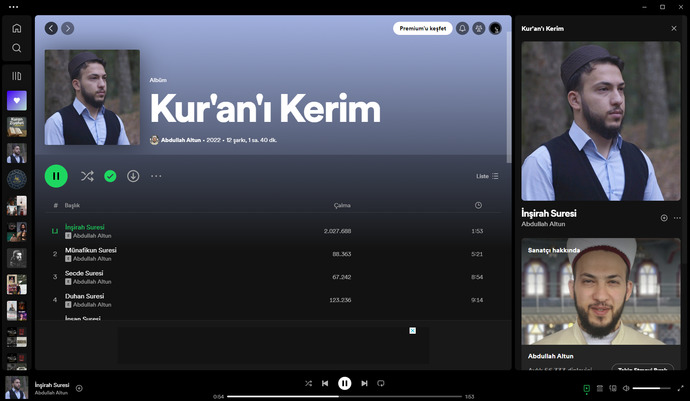
Task: Navigate forward with the right arrow
Action: [67, 29]
